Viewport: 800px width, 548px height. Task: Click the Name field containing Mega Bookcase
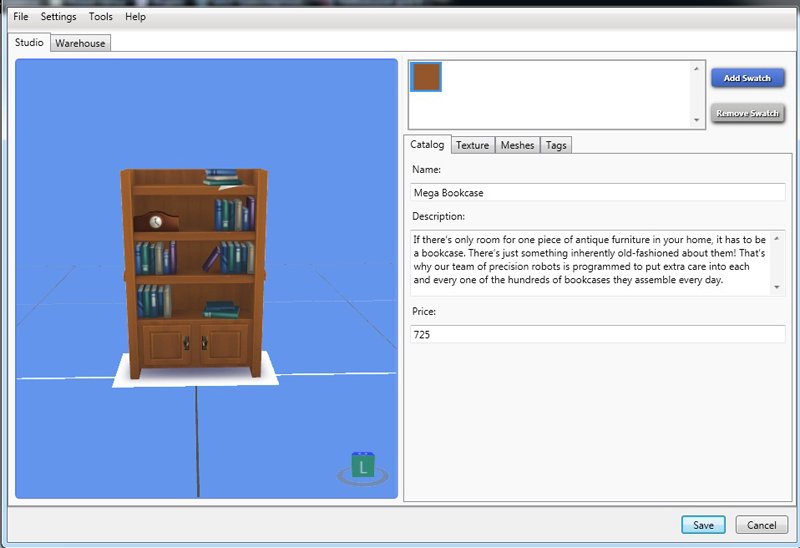coord(597,192)
